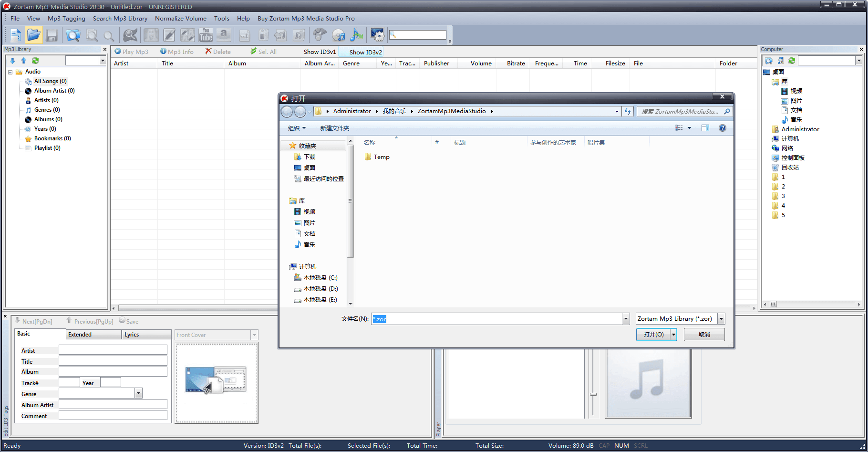This screenshot has height=452, width=868.
Task: Click the pencil tag editor toolbar icon
Action: 169,35
